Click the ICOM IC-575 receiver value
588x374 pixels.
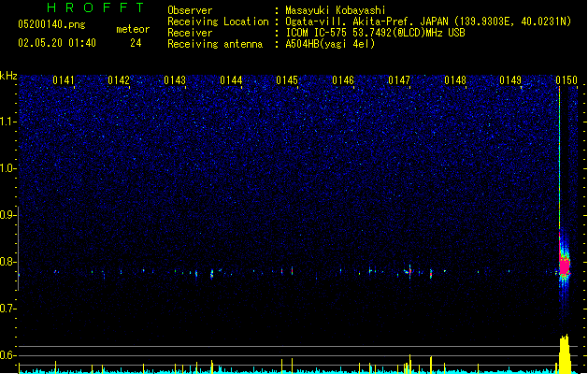[375, 33]
